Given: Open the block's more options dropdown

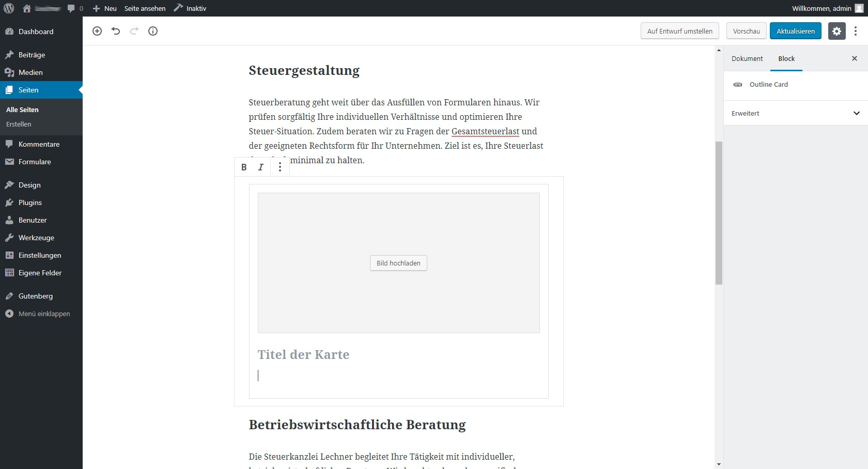Looking at the screenshot, I should 280,167.
